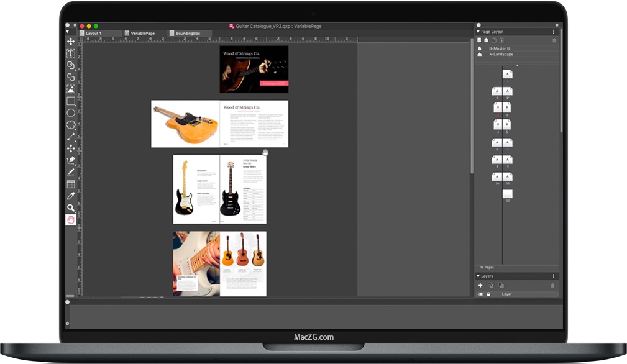Open the Page Layout panel options menu
This screenshot has height=364, width=627.
tap(553, 32)
